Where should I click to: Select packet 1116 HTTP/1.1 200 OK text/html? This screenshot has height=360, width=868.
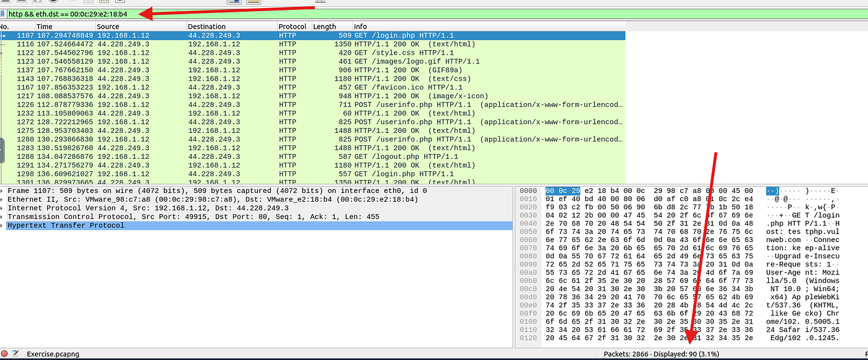click(x=312, y=44)
